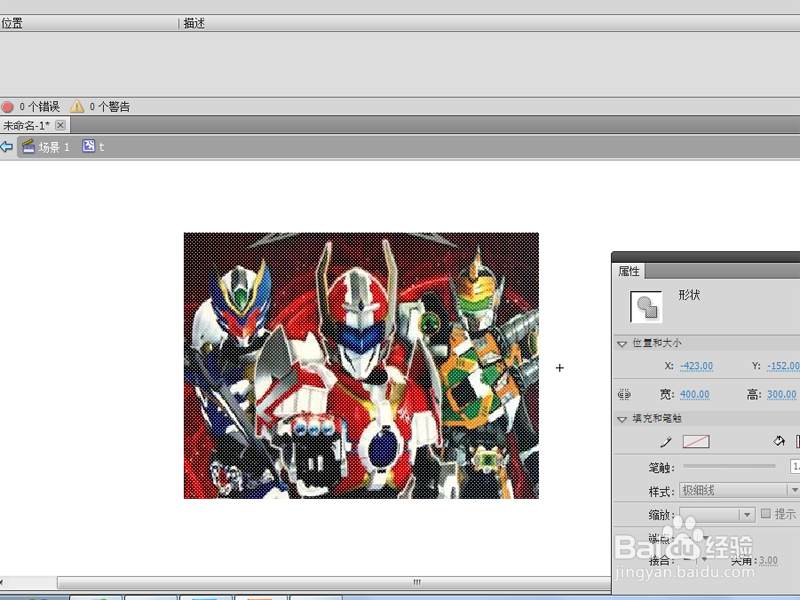Go to 场景 1 in breadcrumb
The image size is (800, 600).
46,147
